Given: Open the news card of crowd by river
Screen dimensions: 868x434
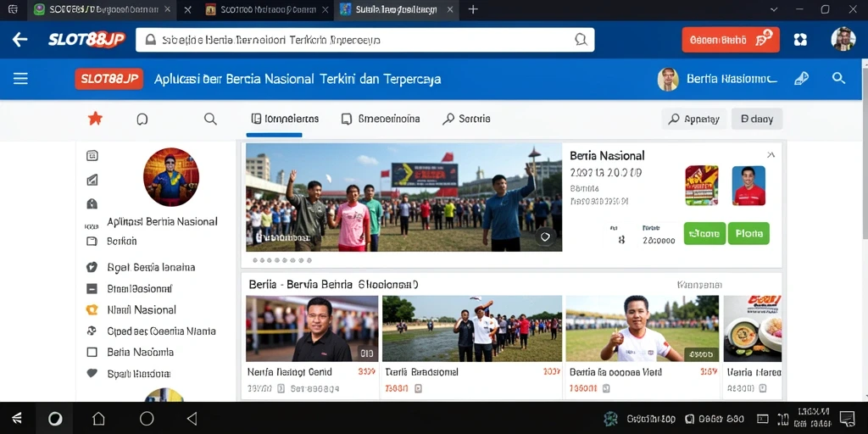Looking at the screenshot, I should 472,328.
